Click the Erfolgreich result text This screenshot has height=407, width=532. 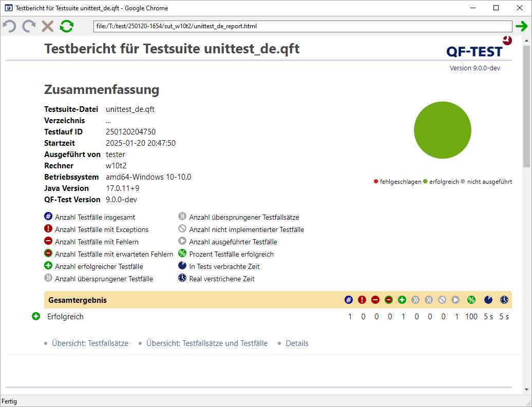(66, 317)
